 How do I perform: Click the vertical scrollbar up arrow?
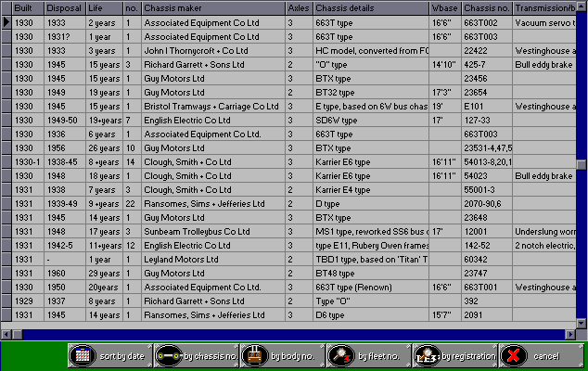coord(582,6)
